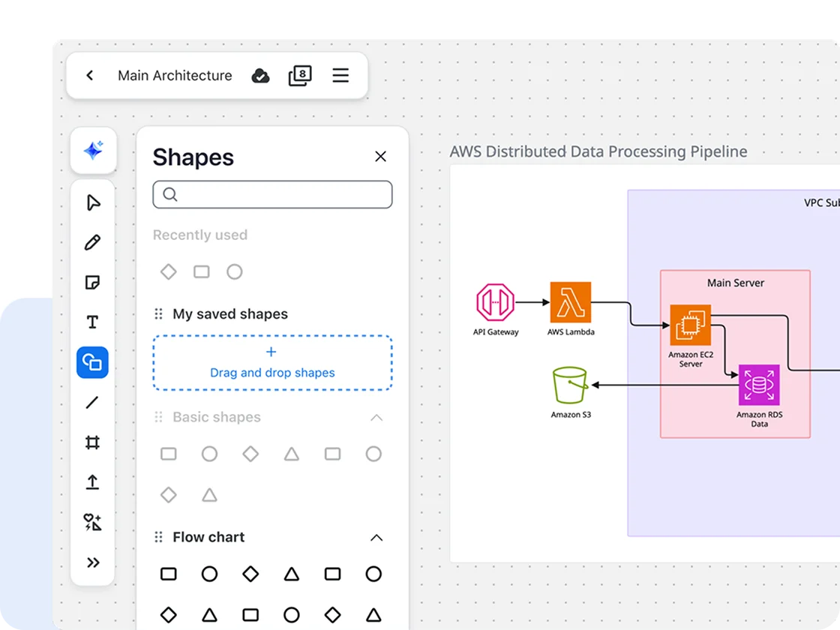Viewport: 840px width, 630px height.
Task: Click Drag and drop shapes area
Action: [x=272, y=363]
